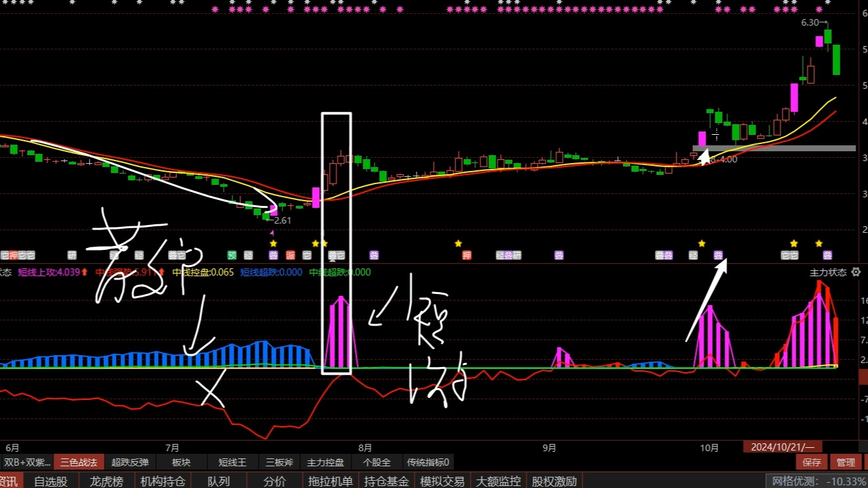Switch to 机构持仓 bottom tab
Image resolution: width=868 pixels, height=488 pixels.
(x=163, y=481)
